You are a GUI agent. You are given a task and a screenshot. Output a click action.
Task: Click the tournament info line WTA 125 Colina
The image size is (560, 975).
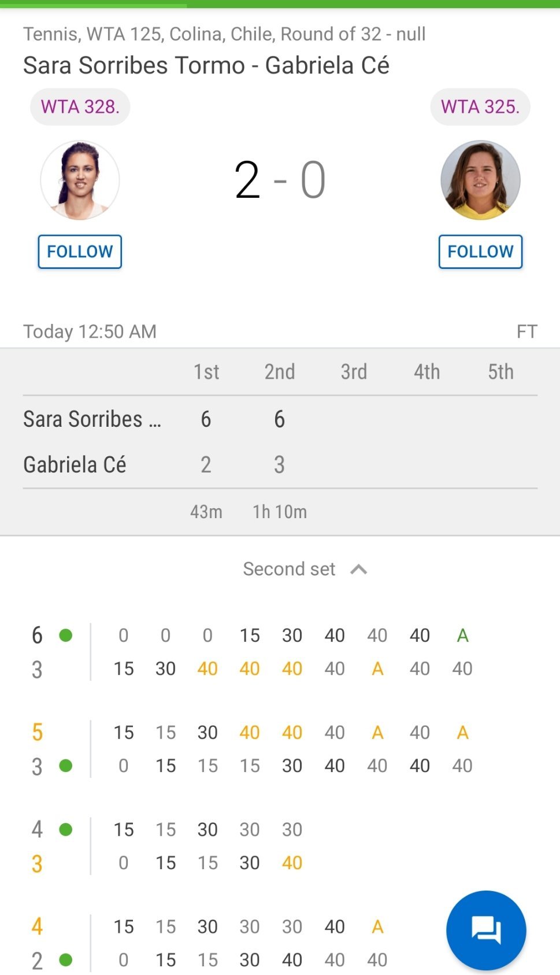(x=224, y=34)
